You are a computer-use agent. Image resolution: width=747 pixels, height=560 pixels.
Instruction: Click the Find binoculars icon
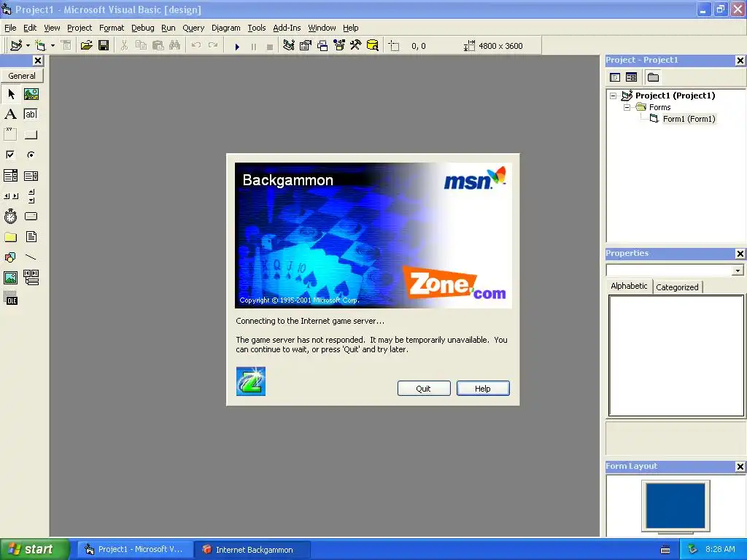pyautogui.click(x=175, y=46)
